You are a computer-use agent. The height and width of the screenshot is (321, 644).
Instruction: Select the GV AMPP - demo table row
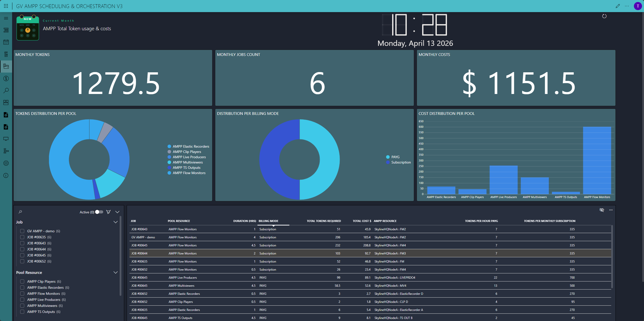[x=143, y=237]
